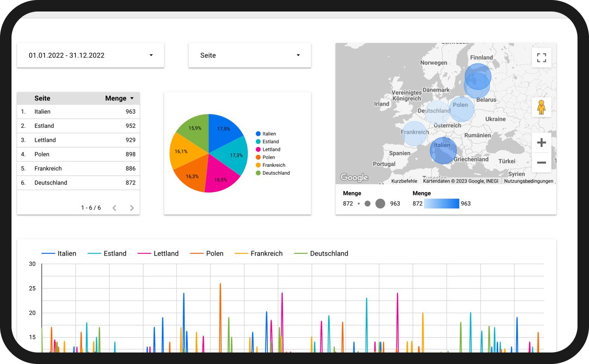Click the Google logo on the map
The width and height of the screenshot is (589, 364).
point(354,178)
